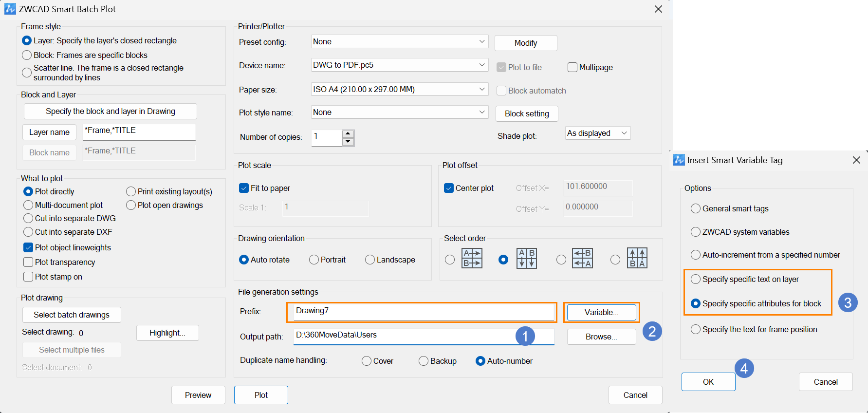Choose Cover duplicate name handling

point(367,361)
